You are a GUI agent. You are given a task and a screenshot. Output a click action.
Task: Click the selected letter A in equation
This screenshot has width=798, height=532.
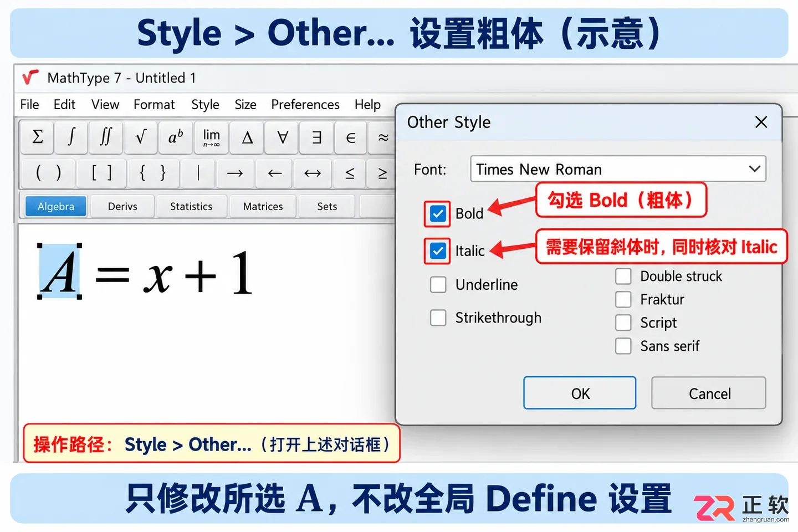click(59, 272)
